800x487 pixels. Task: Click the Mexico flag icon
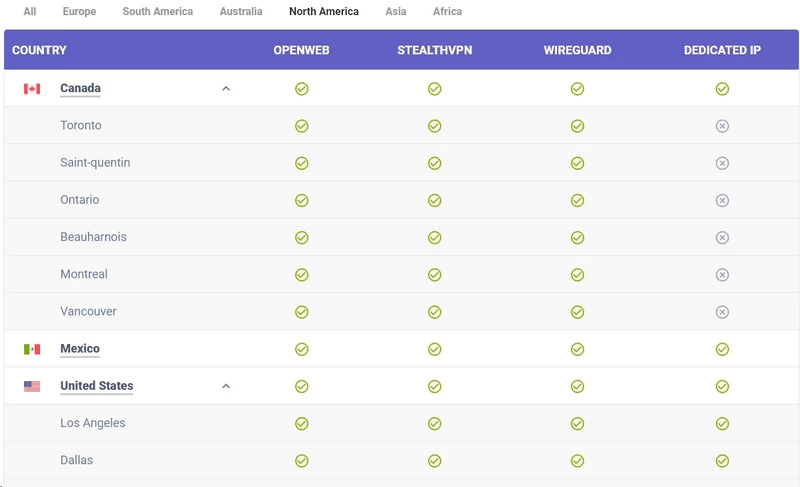32,349
